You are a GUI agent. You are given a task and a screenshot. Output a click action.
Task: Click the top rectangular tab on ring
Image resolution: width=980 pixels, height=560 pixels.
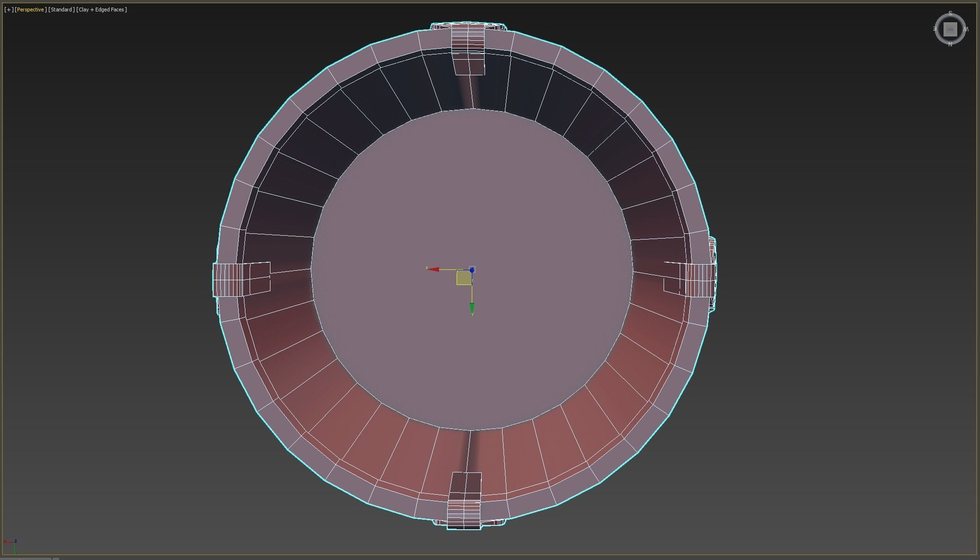468,47
